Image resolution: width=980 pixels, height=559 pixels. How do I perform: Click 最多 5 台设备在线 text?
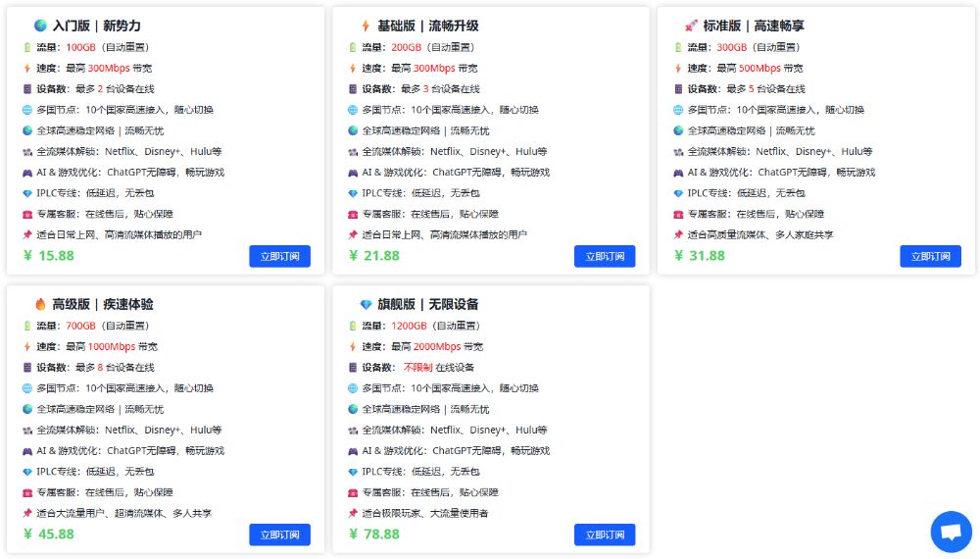pos(765,89)
